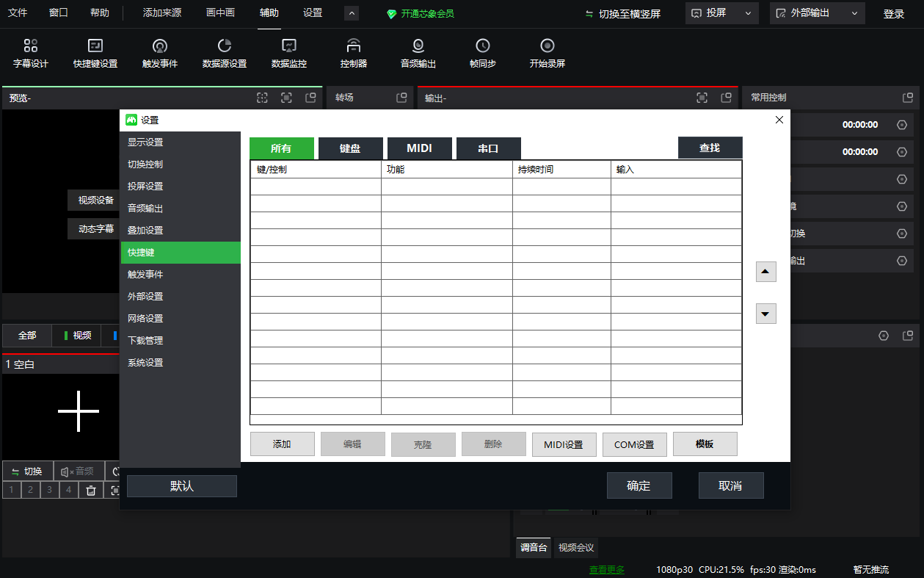
Task: Click 键/控制 column header
Action: point(316,170)
